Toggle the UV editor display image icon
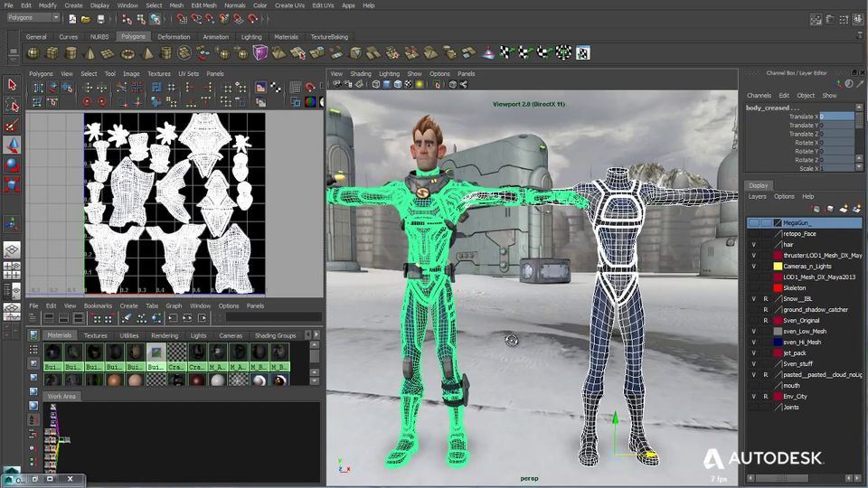The width and height of the screenshot is (868, 488). (260, 88)
